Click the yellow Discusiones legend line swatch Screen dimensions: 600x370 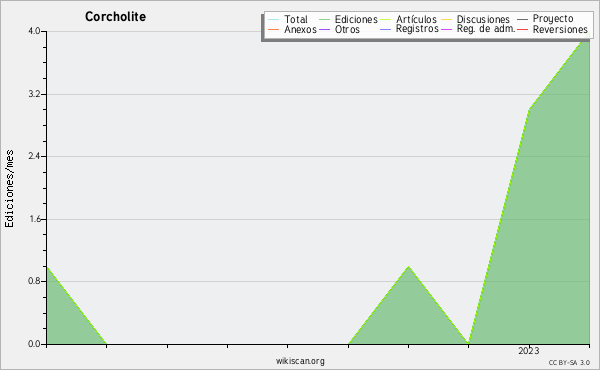click(x=447, y=20)
